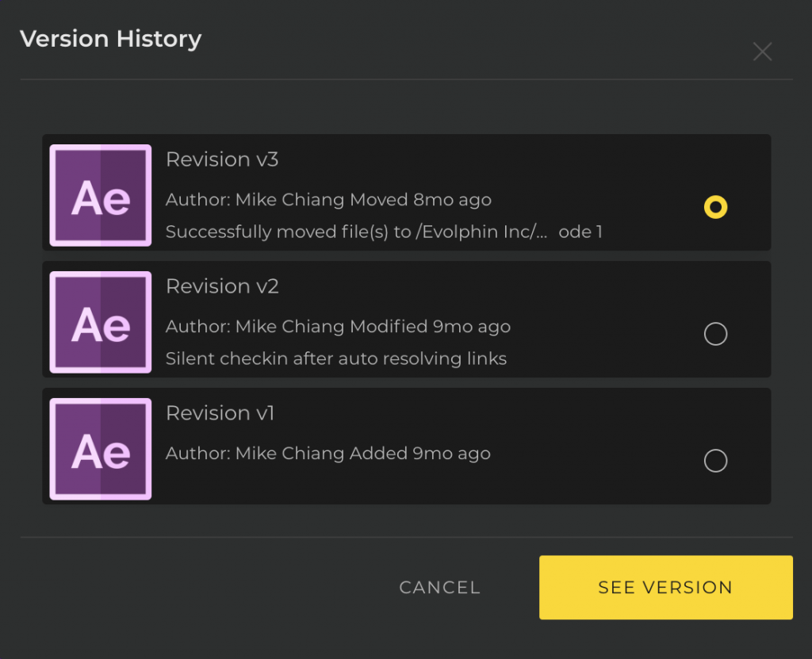Viewport: 812px width, 659px height.
Task: Cancel the Version History dialog
Action: coord(439,588)
